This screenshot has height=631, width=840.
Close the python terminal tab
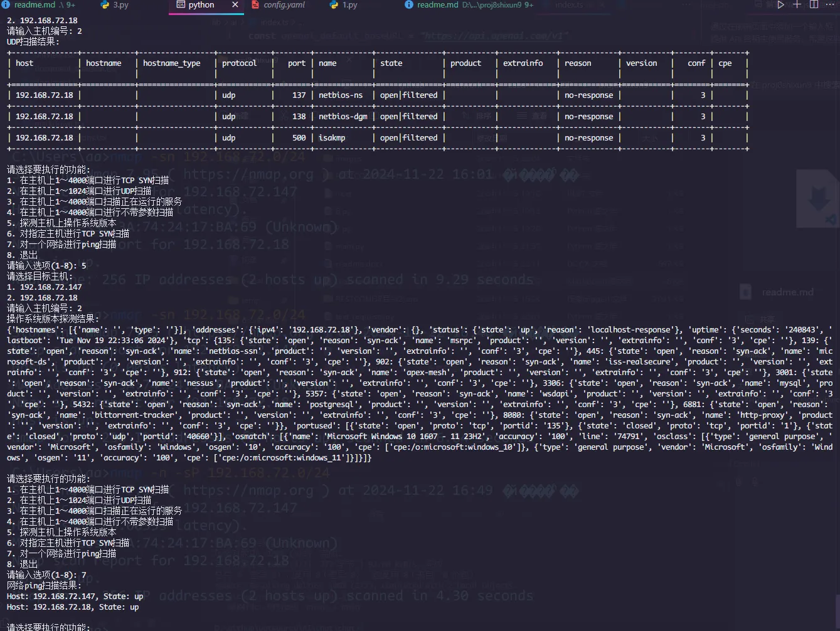[235, 5]
